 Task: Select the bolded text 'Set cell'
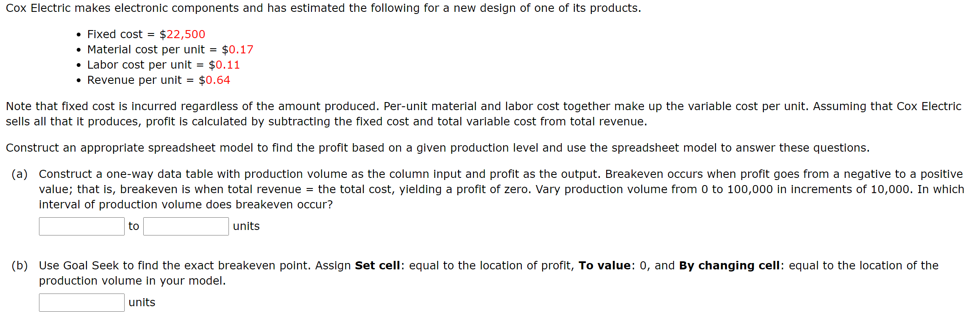378,265
